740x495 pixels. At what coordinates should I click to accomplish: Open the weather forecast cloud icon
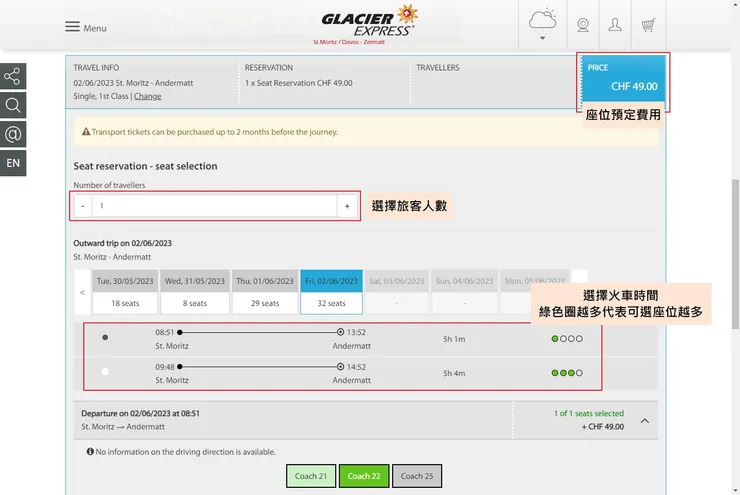point(542,20)
